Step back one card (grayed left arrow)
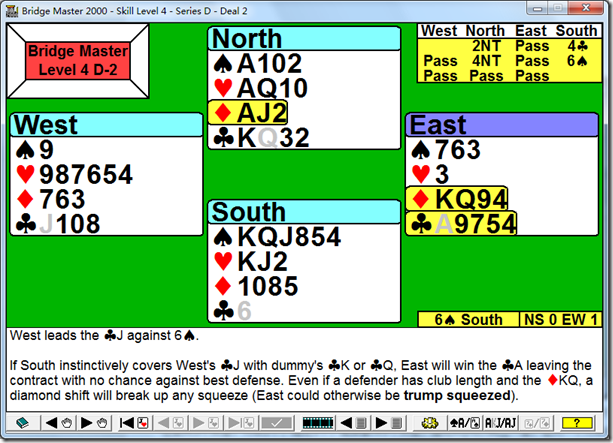This screenshot has width=613, height=443. click(170, 423)
